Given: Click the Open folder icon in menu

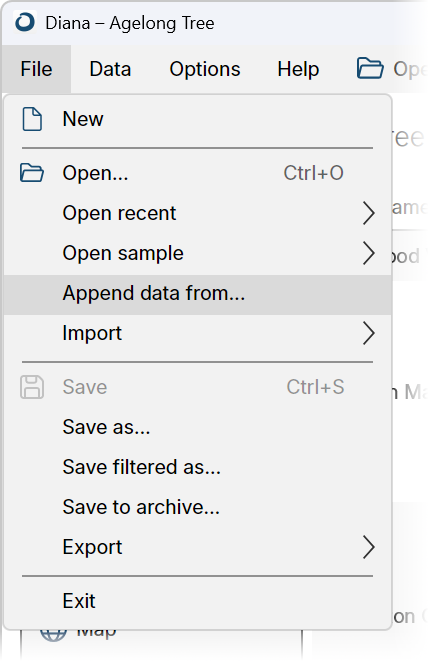Looking at the screenshot, I should [32, 173].
